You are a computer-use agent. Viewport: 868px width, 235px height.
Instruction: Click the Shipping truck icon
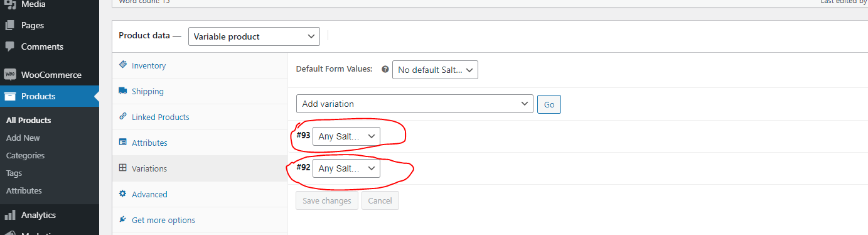coord(122,91)
